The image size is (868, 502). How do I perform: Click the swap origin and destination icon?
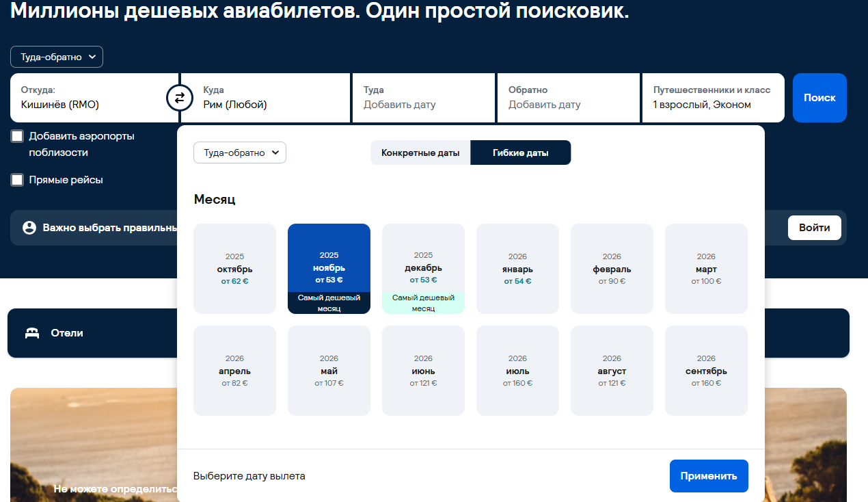coord(179,98)
